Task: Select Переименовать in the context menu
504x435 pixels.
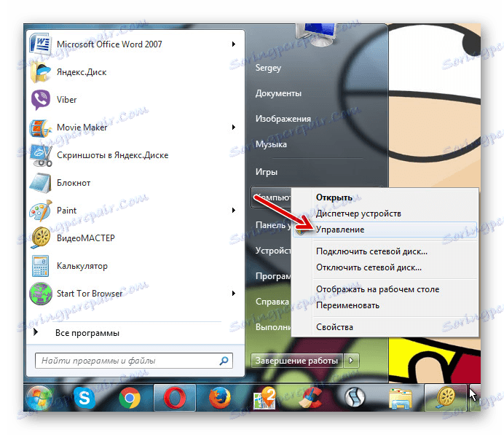Action: (x=347, y=305)
